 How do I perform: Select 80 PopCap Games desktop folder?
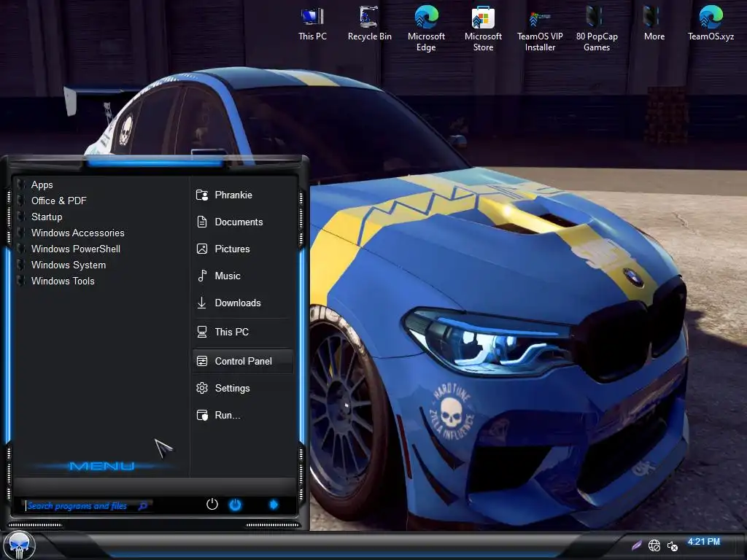pyautogui.click(x=597, y=28)
